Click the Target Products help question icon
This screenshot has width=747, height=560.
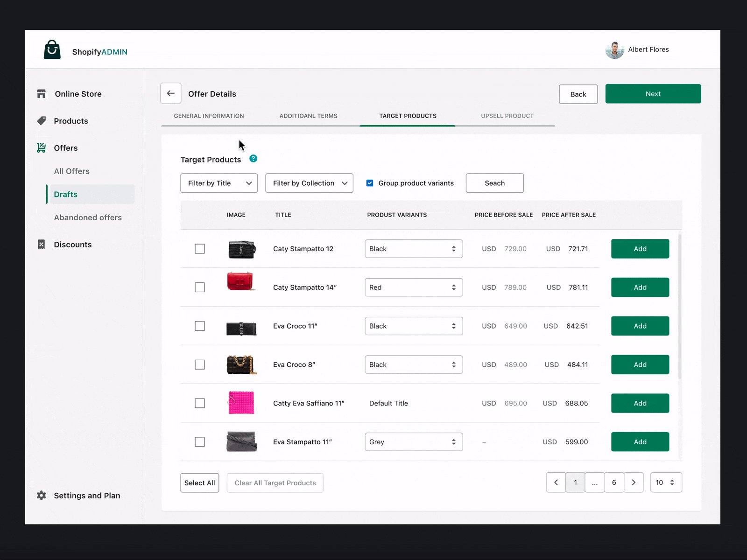[x=254, y=159]
